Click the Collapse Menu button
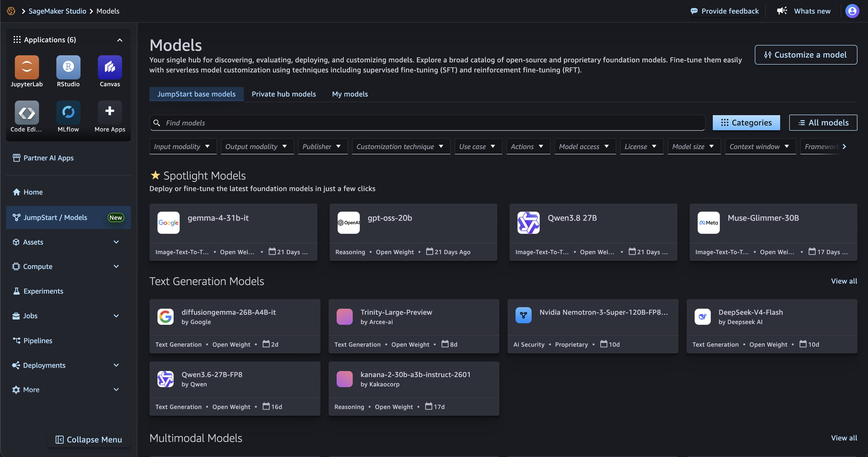This screenshot has width=868, height=457. point(89,439)
